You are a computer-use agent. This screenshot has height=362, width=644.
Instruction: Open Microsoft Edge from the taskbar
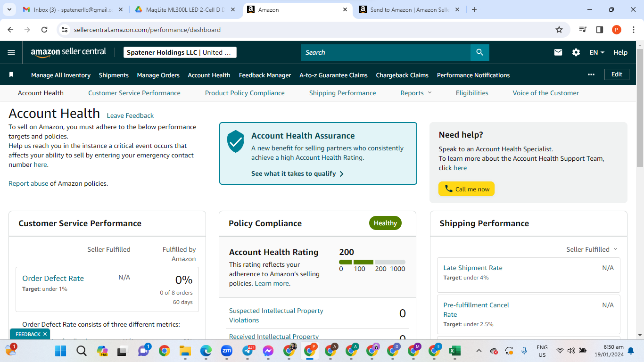pos(206,351)
